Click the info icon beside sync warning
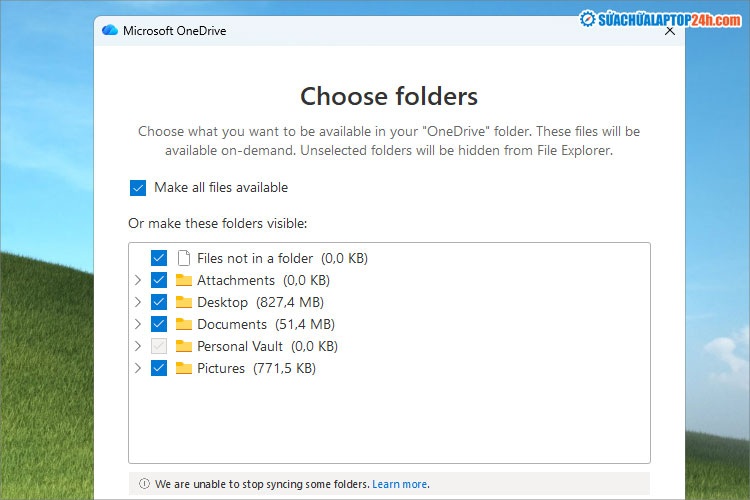Viewport: 750px width, 500px height. pos(144,484)
